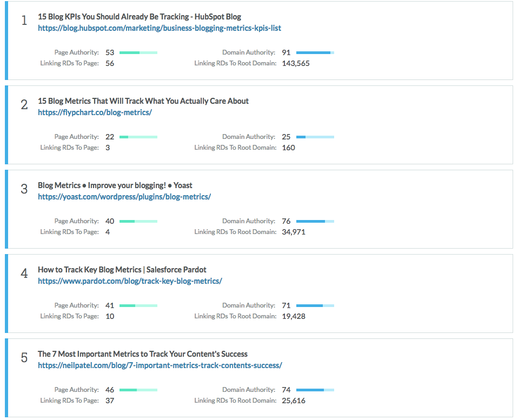
Task: Select rank number 1 of the first result
Action: point(24,21)
